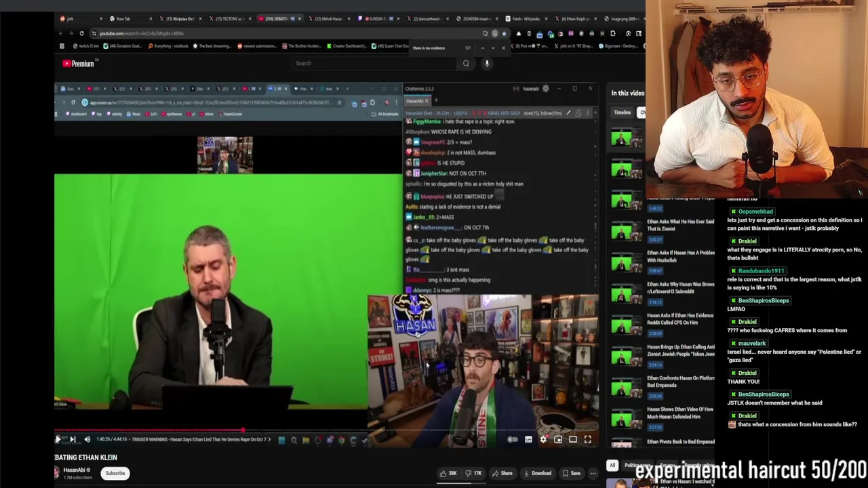
Task: Focus the YouTube search field
Action: tap(375, 63)
